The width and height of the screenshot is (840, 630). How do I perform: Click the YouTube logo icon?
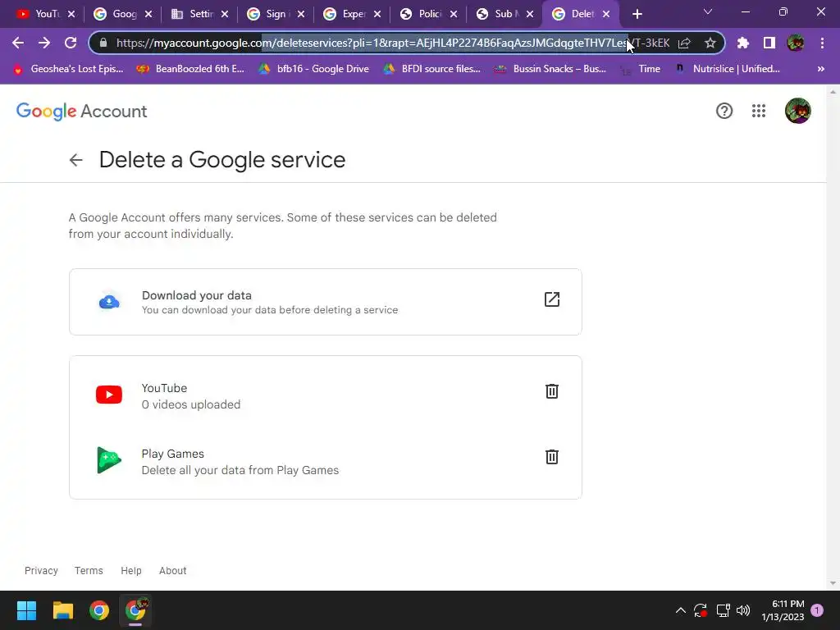109,395
